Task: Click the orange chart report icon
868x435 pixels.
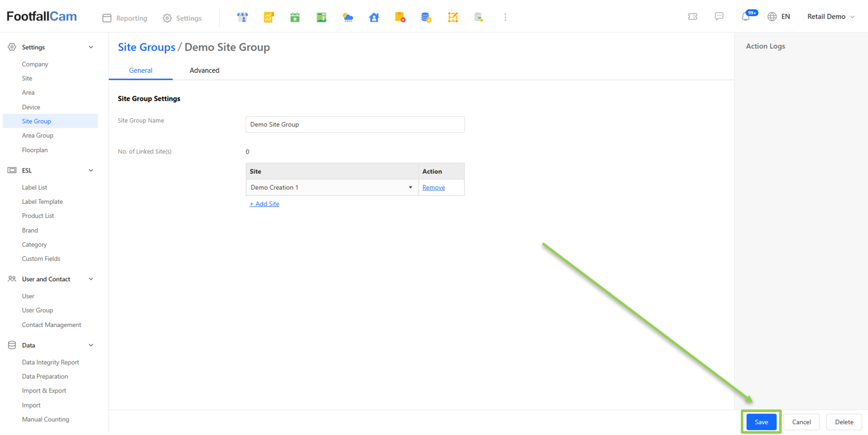Action: [x=268, y=18]
